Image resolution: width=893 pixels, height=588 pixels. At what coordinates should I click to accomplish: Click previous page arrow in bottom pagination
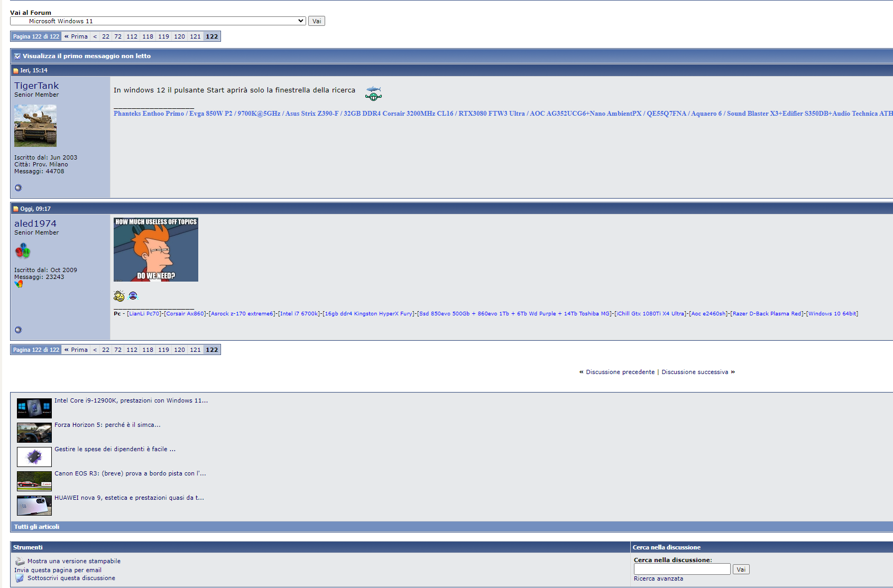[95, 350]
